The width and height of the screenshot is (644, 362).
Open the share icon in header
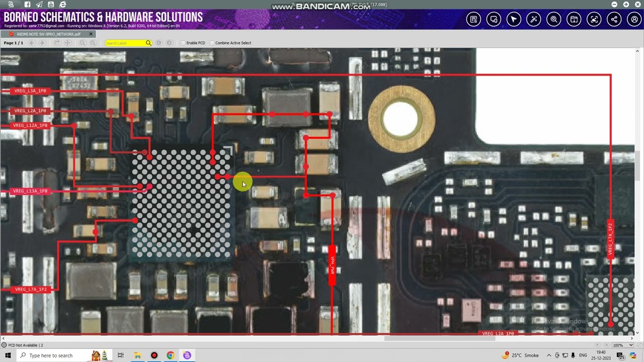pyautogui.click(x=614, y=20)
